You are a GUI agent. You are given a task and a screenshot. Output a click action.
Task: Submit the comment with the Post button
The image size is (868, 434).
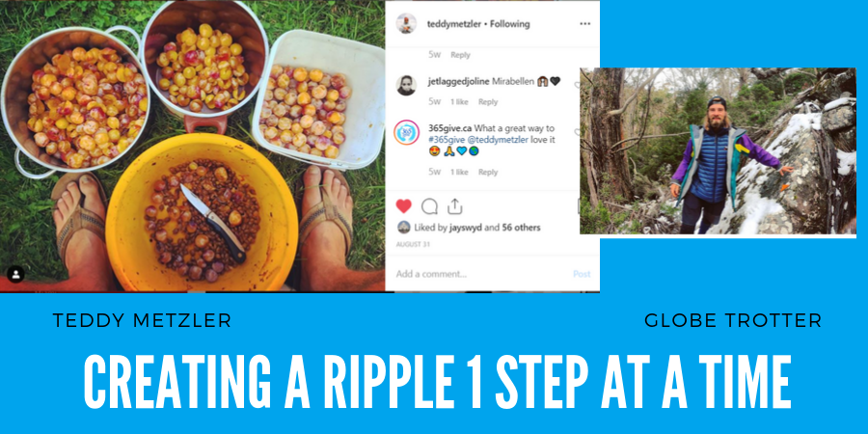point(582,274)
